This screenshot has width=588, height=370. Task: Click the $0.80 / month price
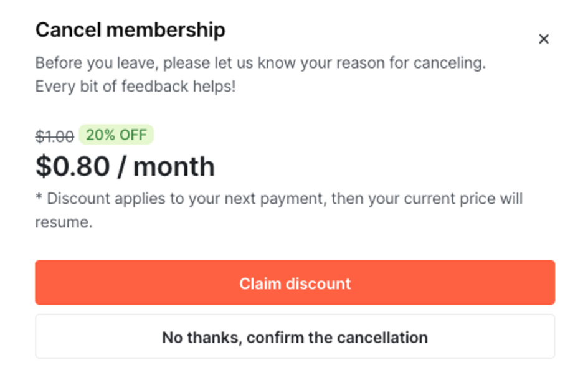click(125, 166)
